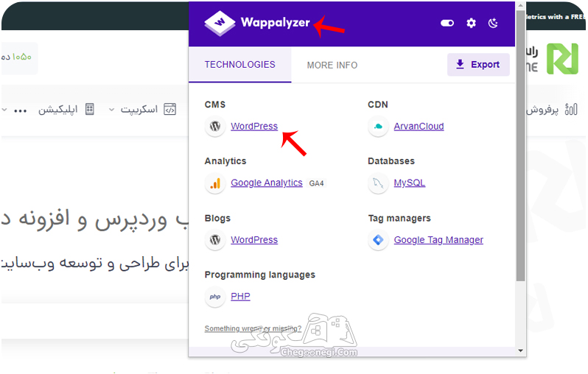
Task: Click the GA4 version badge
Action: click(316, 183)
